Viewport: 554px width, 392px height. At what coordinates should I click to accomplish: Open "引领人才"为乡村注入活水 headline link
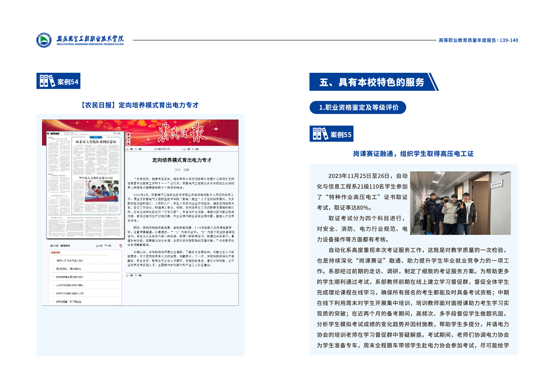70,261
